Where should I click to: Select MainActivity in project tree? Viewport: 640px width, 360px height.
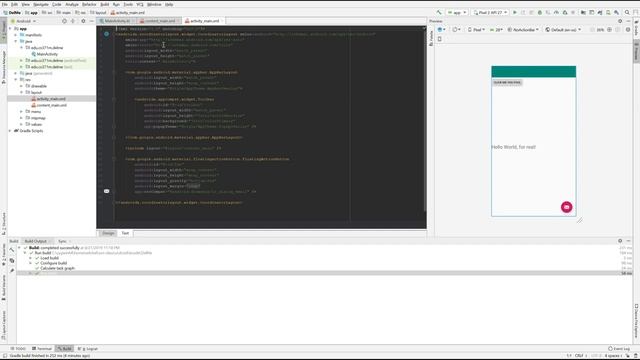[x=47, y=54]
